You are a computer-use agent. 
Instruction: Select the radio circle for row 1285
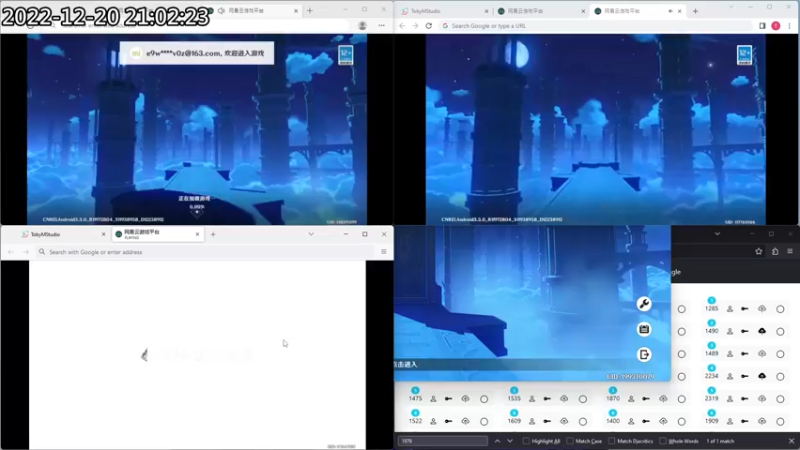780,309
